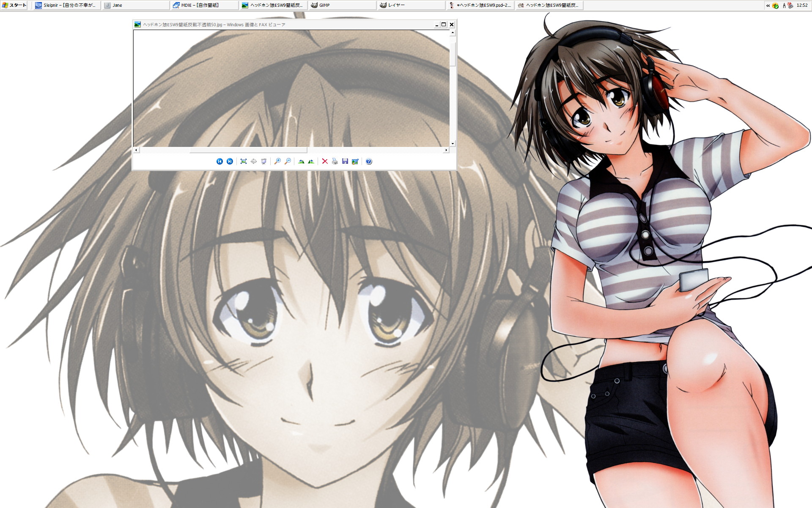The height and width of the screenshot is (508, 812).
Task: Click horizontal scrollbar right arrow in viewer
Action: 446,150
